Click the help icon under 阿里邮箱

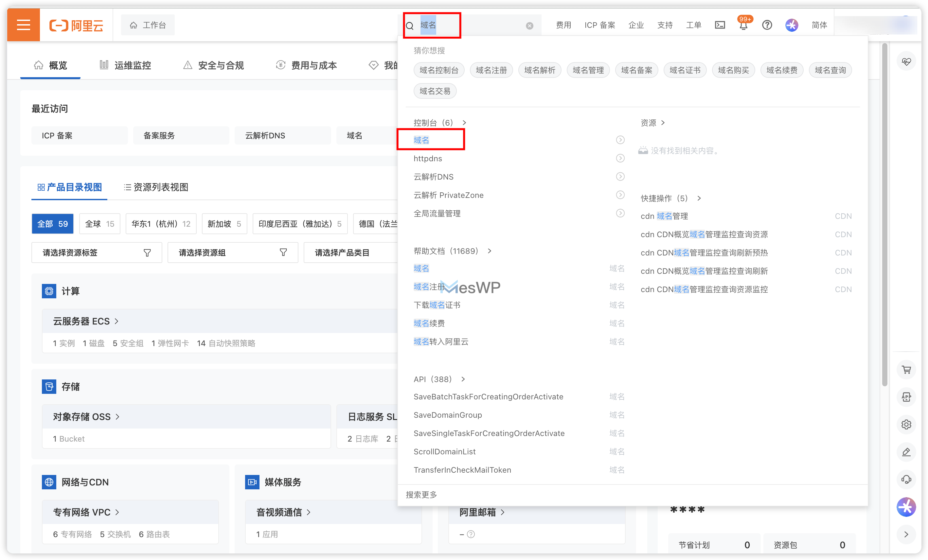click(x=471, y=534)
